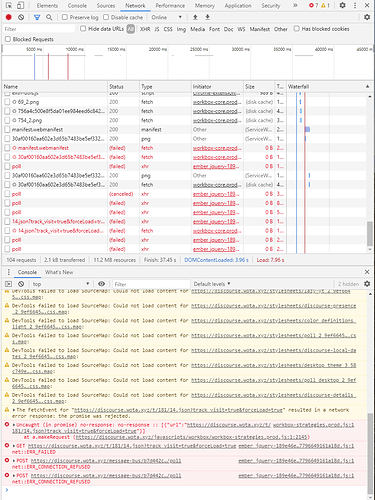Open network search magnifier

(49, 17)
